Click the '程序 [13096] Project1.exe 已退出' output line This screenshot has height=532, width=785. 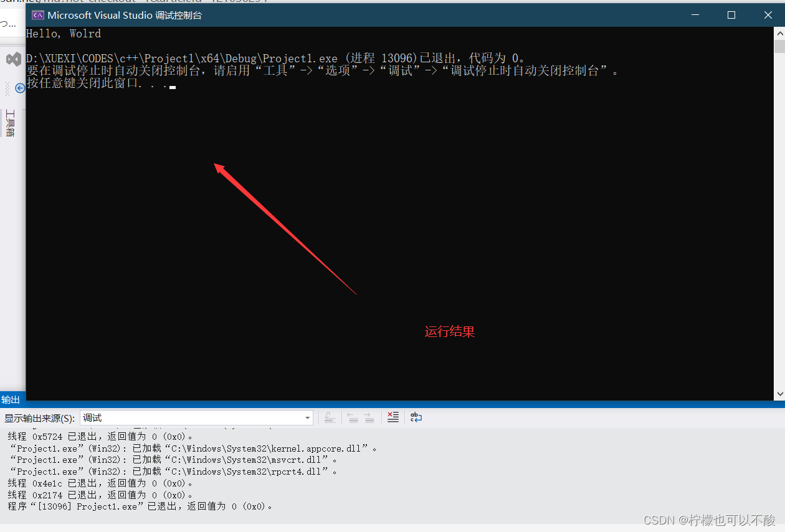[x=140, y=506]
